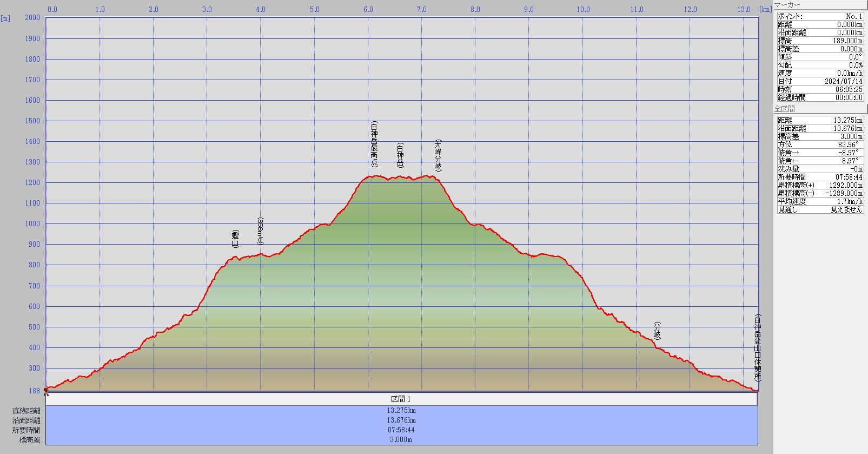Click the 全区間 panel header
Viewport: 868px width, 454px height.
click(819, 109)
